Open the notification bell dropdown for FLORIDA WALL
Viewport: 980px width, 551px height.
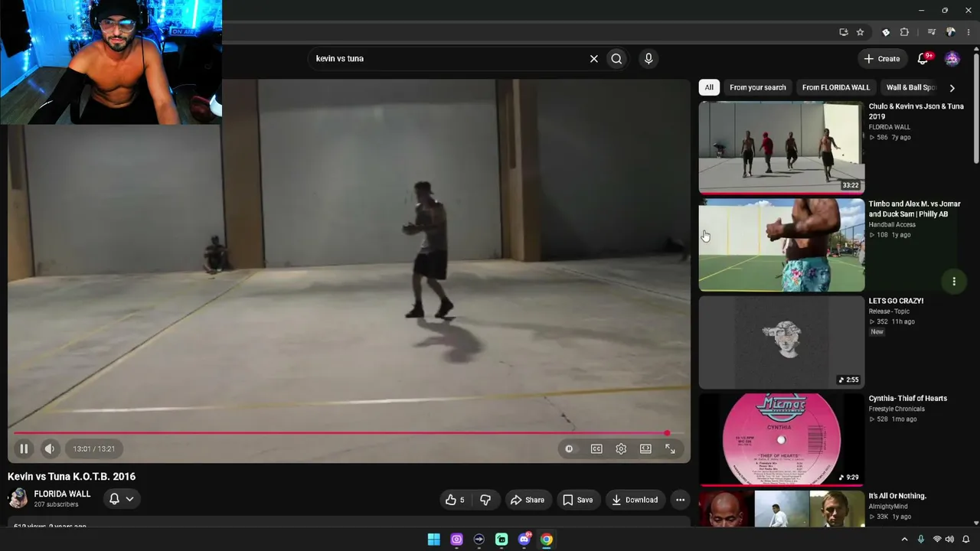[x=121, y=499]
